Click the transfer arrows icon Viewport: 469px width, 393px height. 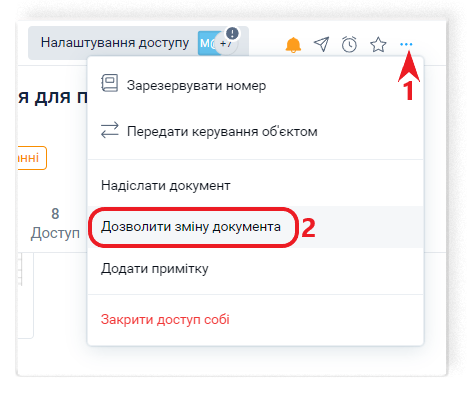point(110,130)
